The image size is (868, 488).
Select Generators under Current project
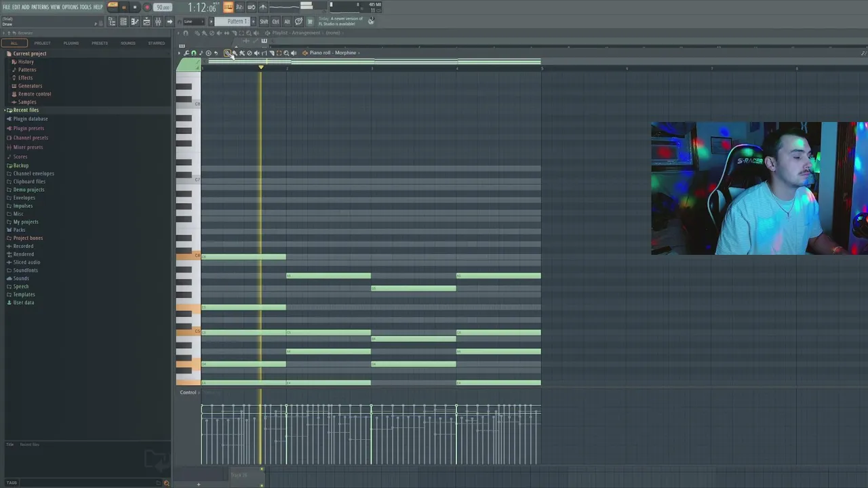pyautogui.click(x=30, y=86)
